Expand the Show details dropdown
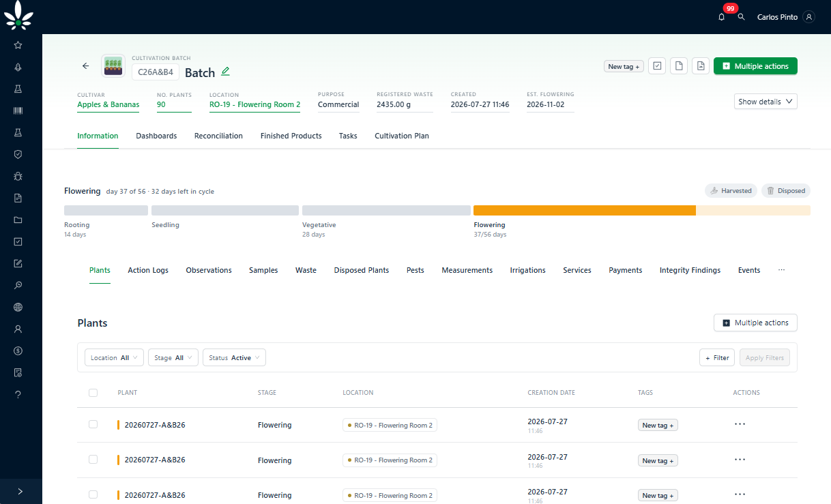 pyautogui.click(x=766, y=102)
